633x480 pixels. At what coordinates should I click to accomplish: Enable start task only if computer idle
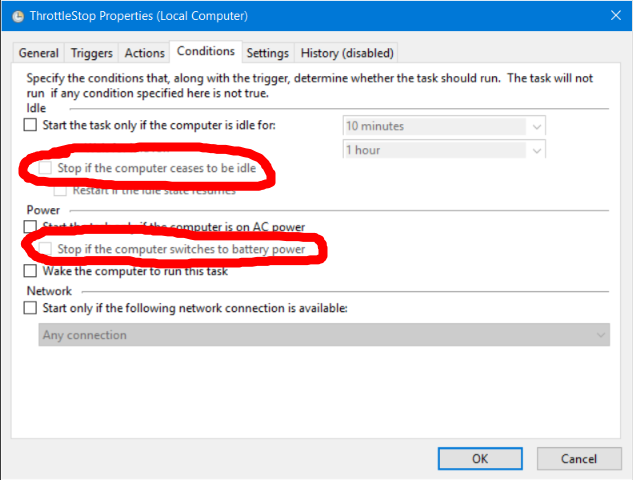click(x=30, y=125)
